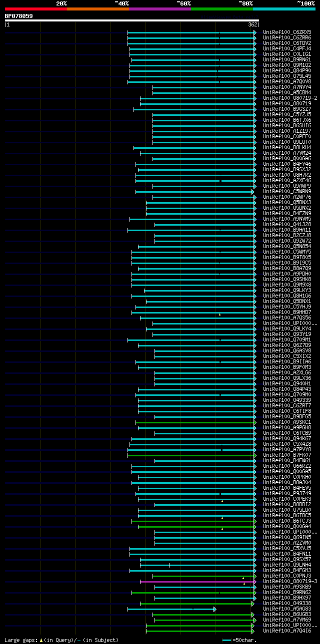Click the UniRef100_B6TCJ3 label
The height and width of the screenshot is (644, 320).
point(287,521)
